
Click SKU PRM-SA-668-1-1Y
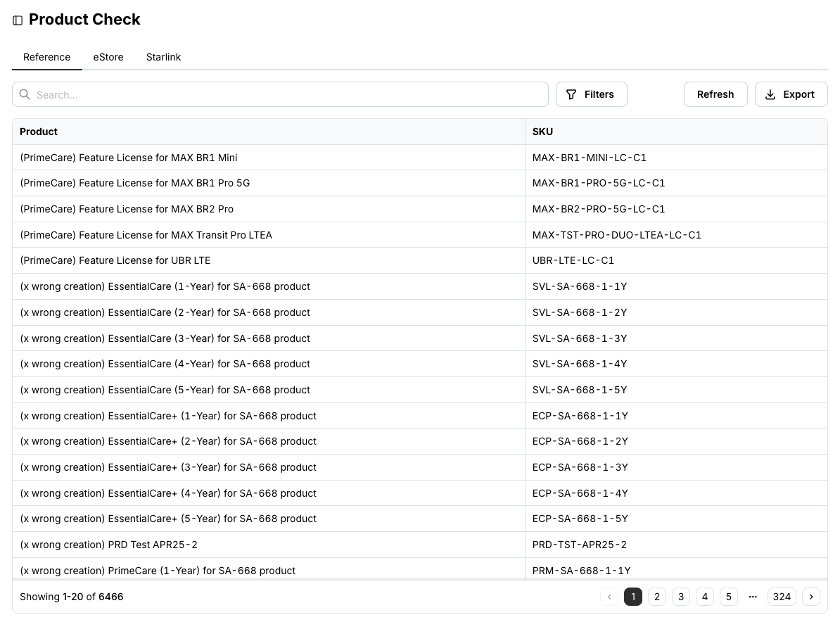point(581,571)
